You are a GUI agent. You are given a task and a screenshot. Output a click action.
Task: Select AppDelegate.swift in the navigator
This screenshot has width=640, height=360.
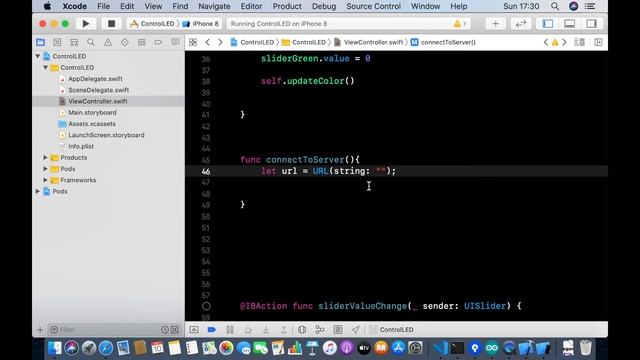click(95, 79)
